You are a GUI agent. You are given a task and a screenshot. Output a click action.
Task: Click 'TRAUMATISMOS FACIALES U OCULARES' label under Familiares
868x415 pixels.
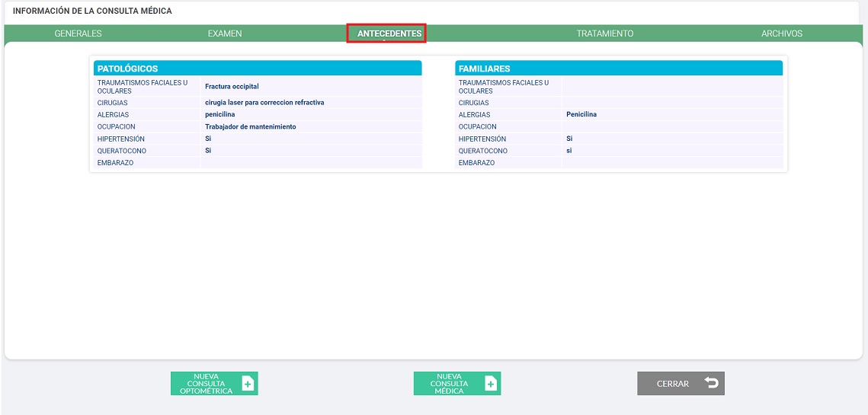pyautogui.click(x=503, y=87)
